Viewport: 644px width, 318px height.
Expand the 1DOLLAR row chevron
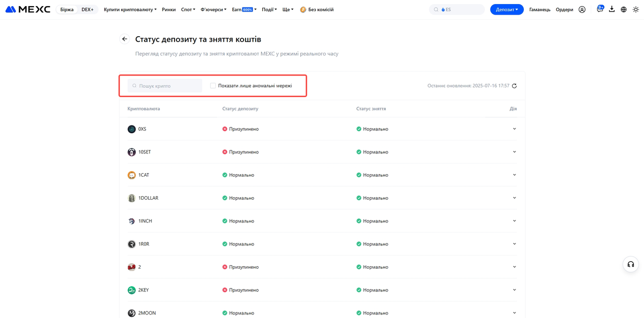[x=514, y=198]
